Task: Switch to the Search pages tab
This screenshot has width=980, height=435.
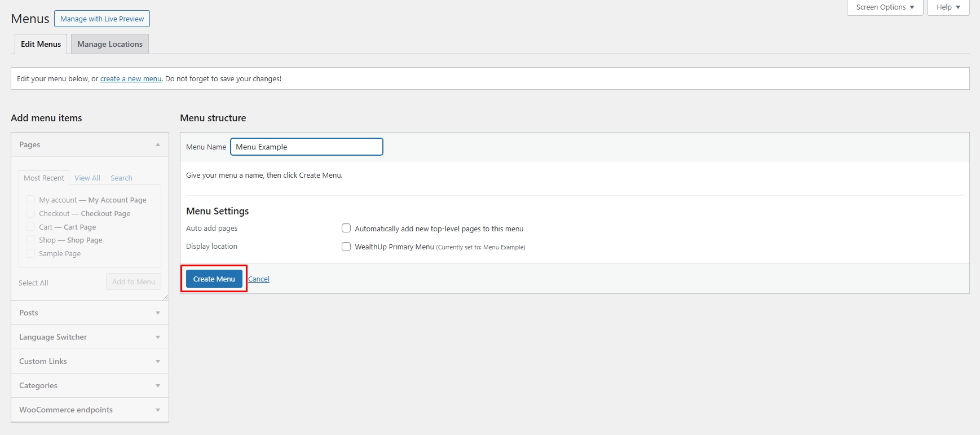Action: [x=121, y=178]
